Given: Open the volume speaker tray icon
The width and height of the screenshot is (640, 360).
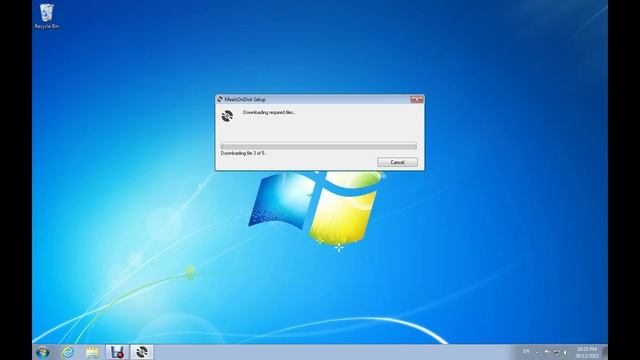Looking at the screenshot, I should coord(565,352).
